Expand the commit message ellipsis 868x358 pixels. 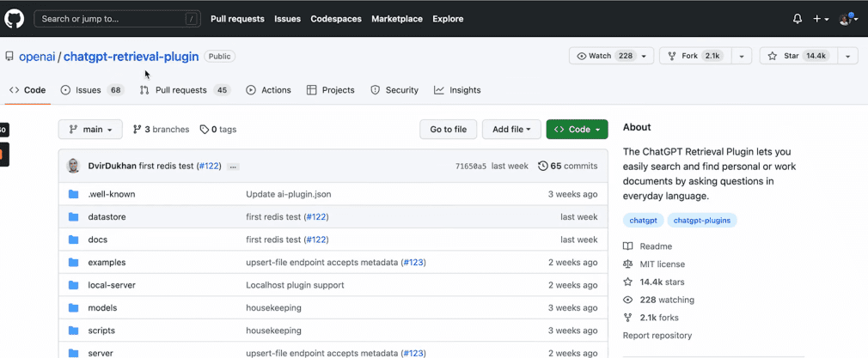click(x=233, y=167)
